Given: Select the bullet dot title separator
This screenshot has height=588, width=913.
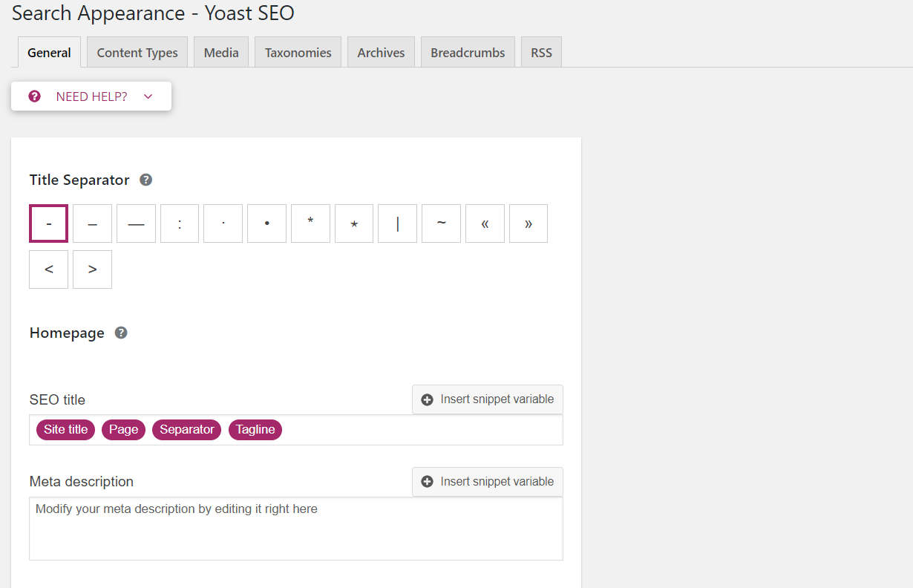Looking at the screenshot, I should [x=266, y=223].
